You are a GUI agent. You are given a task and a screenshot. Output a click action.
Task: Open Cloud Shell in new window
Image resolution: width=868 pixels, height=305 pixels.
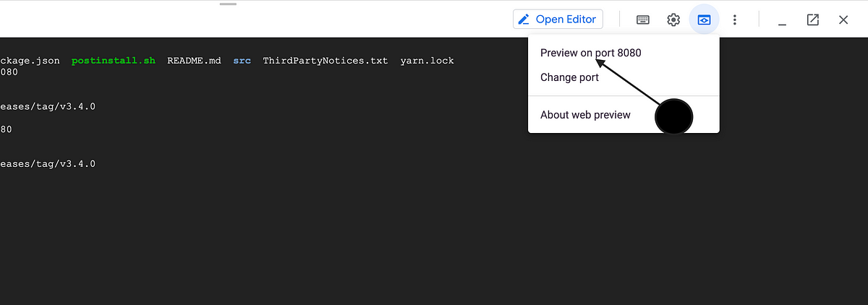[812, 20]
